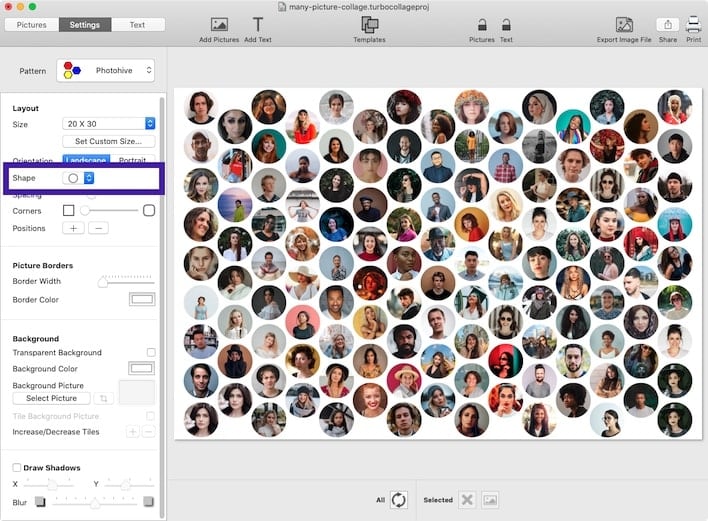The image size is (708, 521).
Task: Open the Pattern dropdown showing Photohive
Action: pyautogui.click(x=106, y=71)
